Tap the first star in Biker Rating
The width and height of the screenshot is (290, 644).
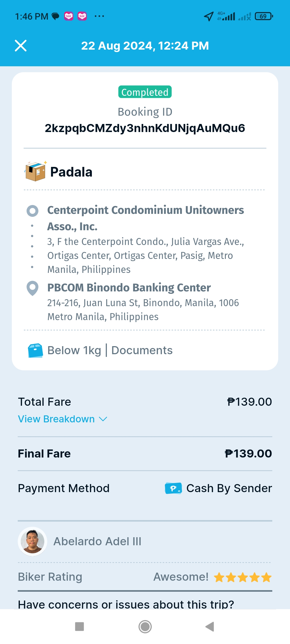pyautogui.click(x=219, y=577)
